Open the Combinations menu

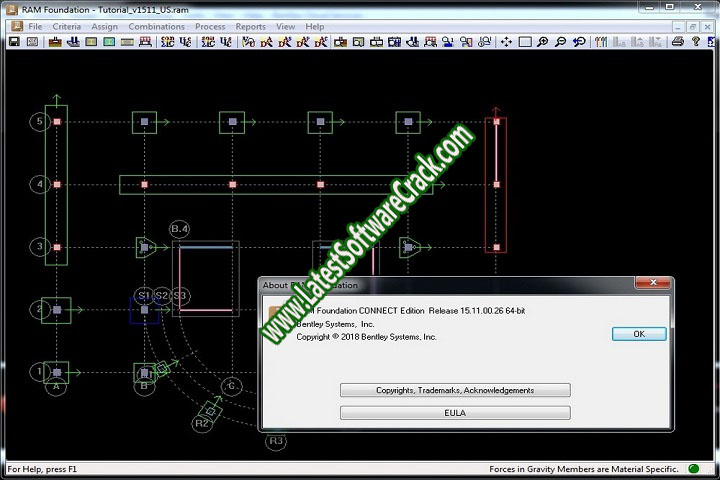pos(156,27)
